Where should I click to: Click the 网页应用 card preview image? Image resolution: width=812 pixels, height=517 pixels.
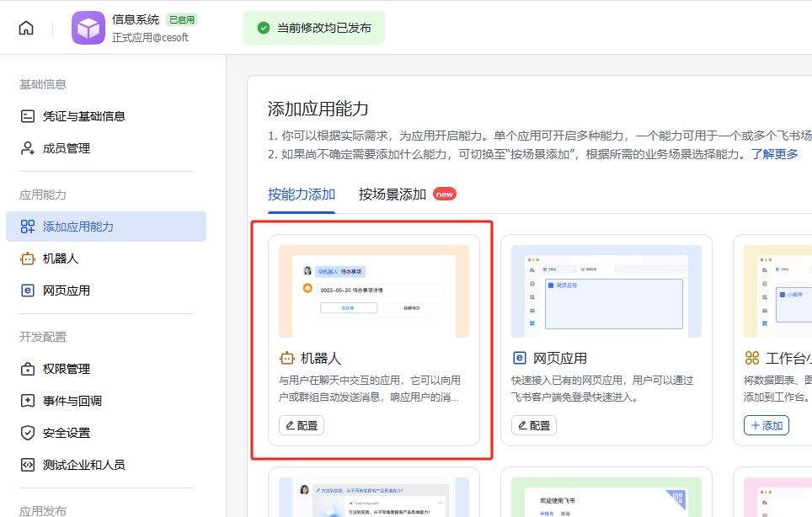point(606,291)
